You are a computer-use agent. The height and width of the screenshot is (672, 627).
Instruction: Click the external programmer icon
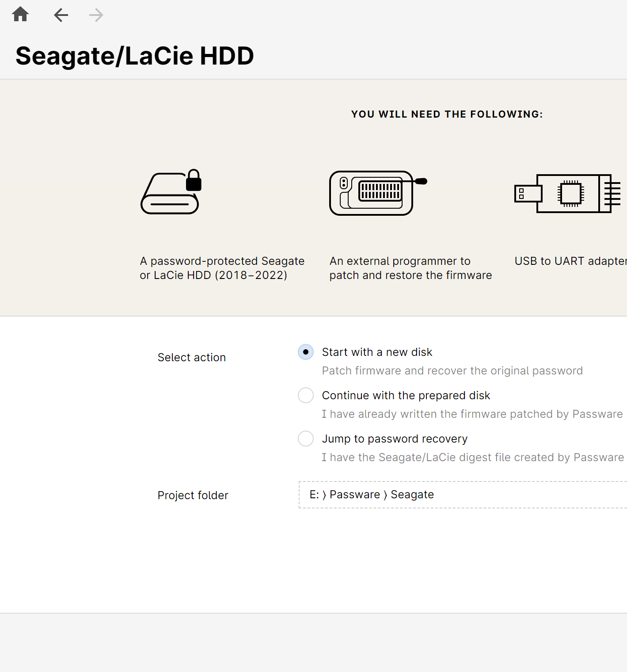[378, 193]
